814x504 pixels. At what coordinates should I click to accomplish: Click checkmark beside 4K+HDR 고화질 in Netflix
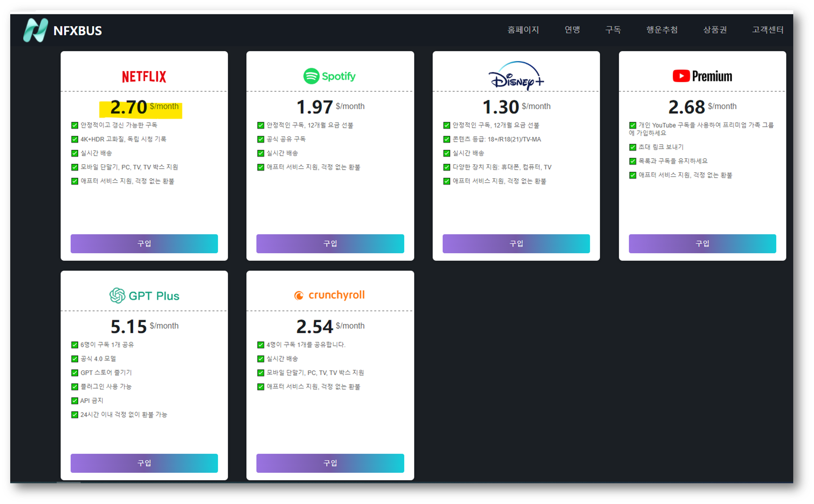tap(74, 139)
